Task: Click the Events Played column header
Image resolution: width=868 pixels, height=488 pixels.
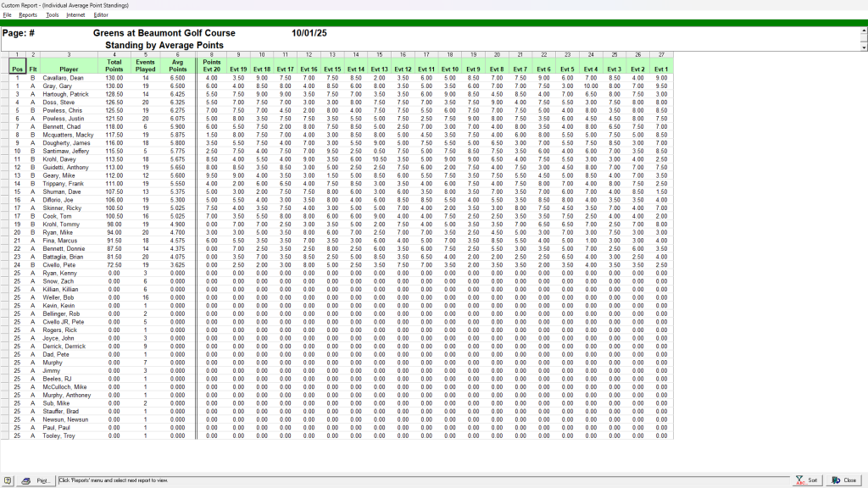Action: click(146, 65)
